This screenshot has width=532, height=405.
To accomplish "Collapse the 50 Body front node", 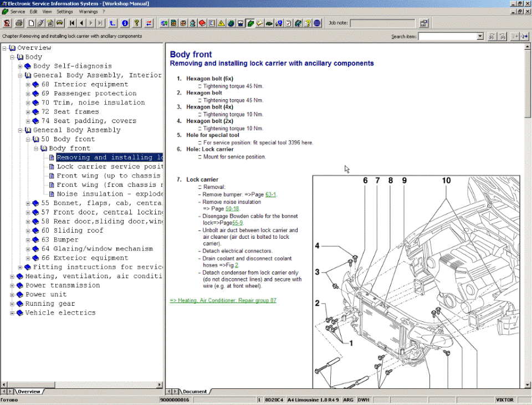I will (x=28, y=140).
